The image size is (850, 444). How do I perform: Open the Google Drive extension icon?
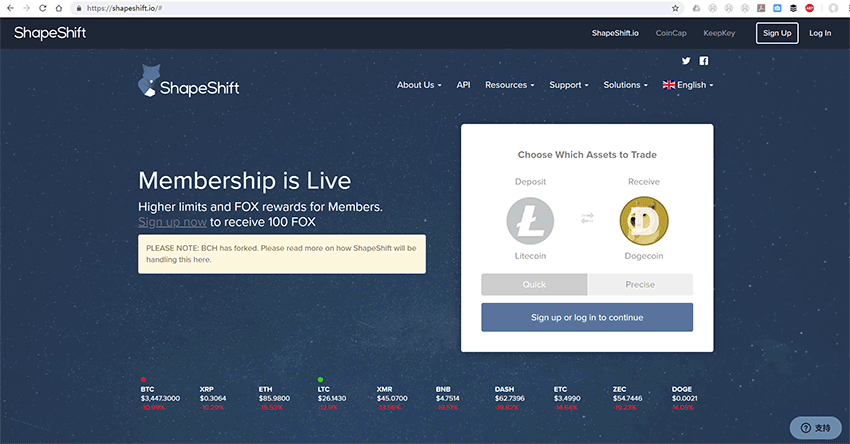[x=696, y=8]
